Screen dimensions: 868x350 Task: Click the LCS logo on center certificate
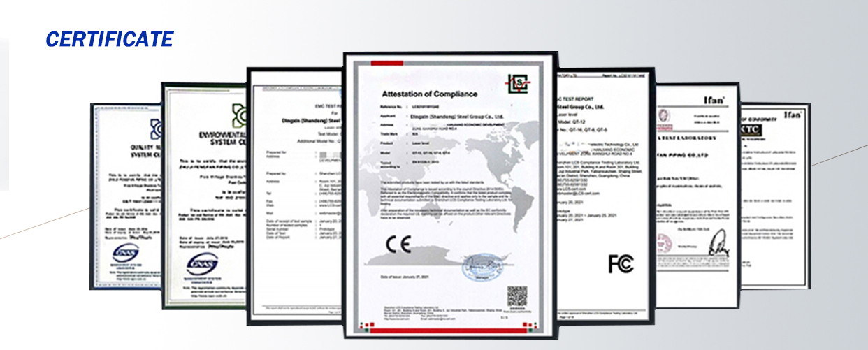click(x=518, y=82)
